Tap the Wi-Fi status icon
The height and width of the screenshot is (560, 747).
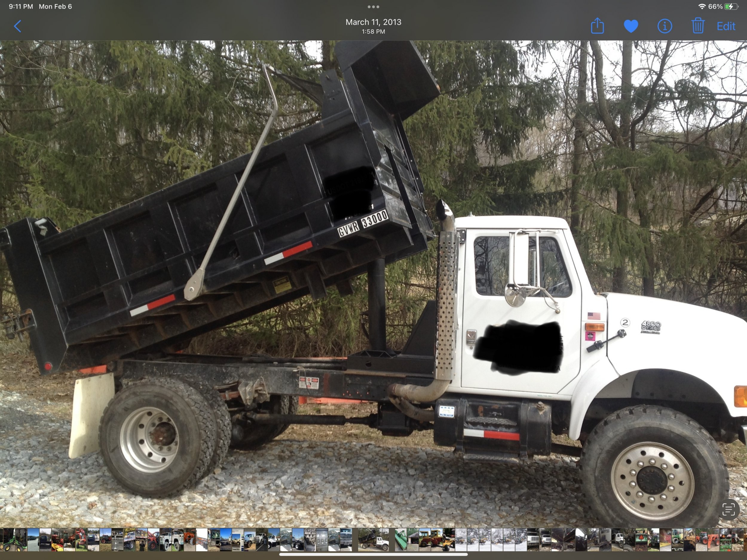coord(702,6)
